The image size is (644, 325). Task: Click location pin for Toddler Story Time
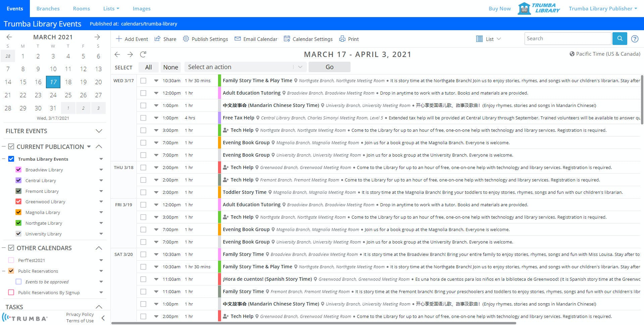click(270, 193)
